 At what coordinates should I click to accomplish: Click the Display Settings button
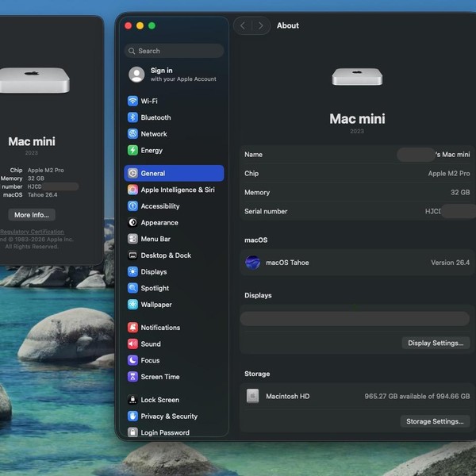click(435, 343)
